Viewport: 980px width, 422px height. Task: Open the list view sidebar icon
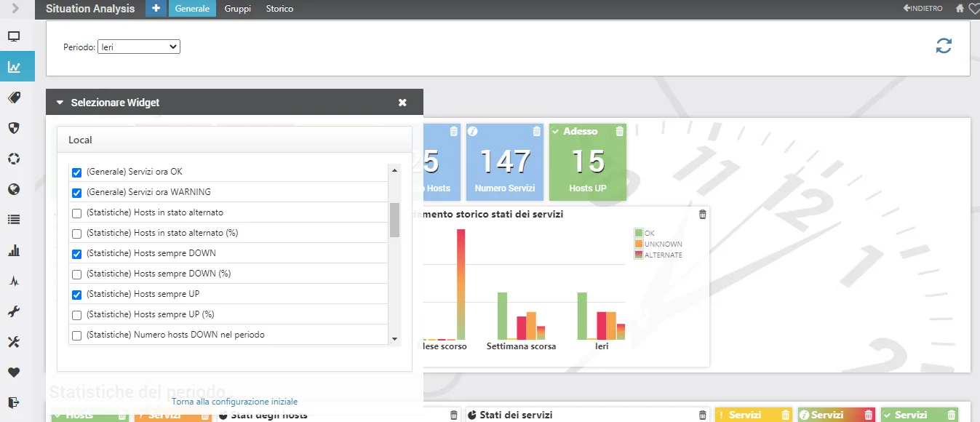pos(14,220)
